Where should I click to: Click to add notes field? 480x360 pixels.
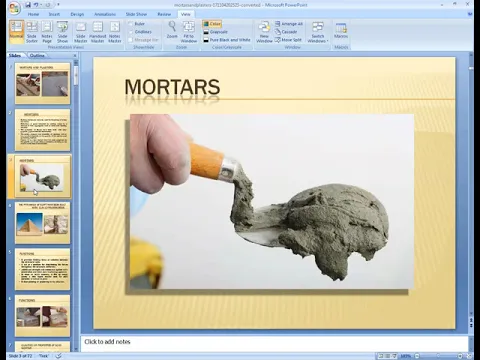pos(274,343)
